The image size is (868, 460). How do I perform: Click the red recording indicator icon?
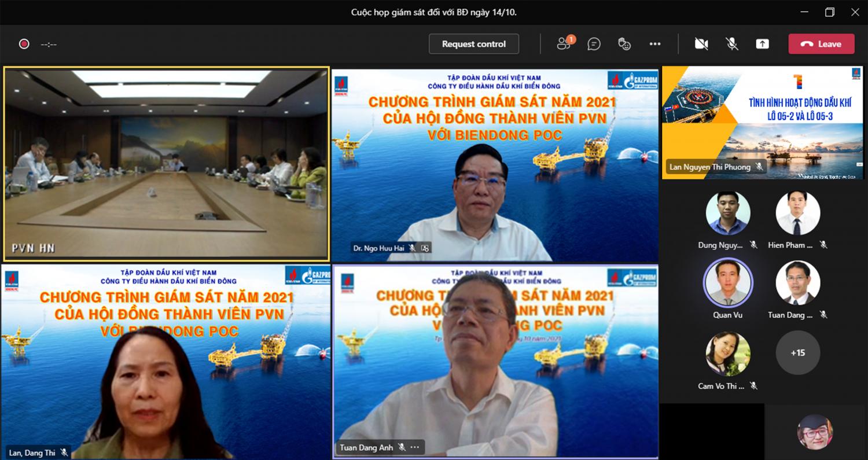[24, 44]
